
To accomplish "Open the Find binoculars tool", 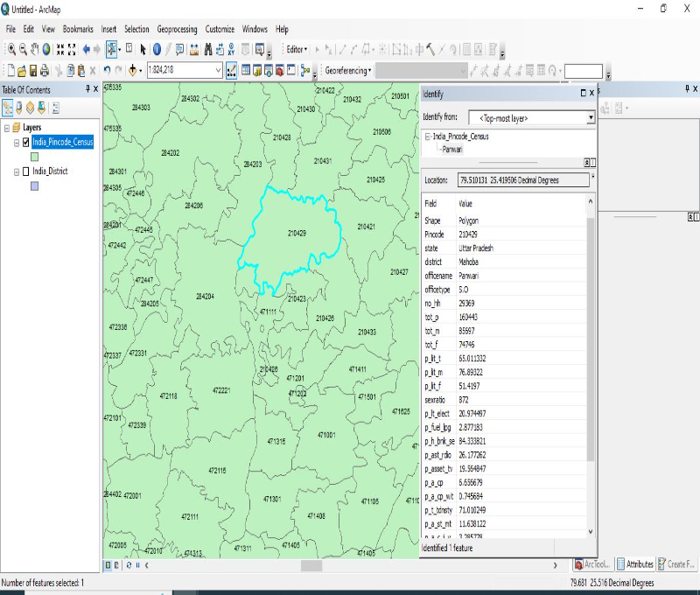I will [x=208, y=50].
